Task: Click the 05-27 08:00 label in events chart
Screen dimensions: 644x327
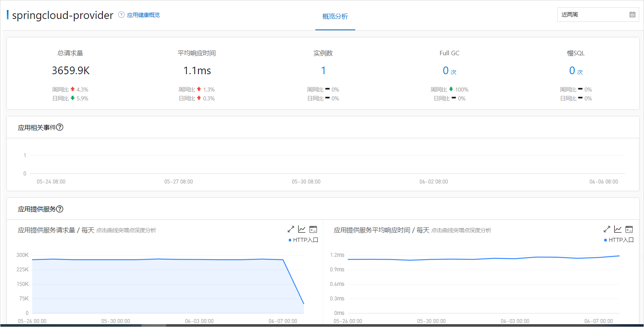Action: tap(179, 182)
